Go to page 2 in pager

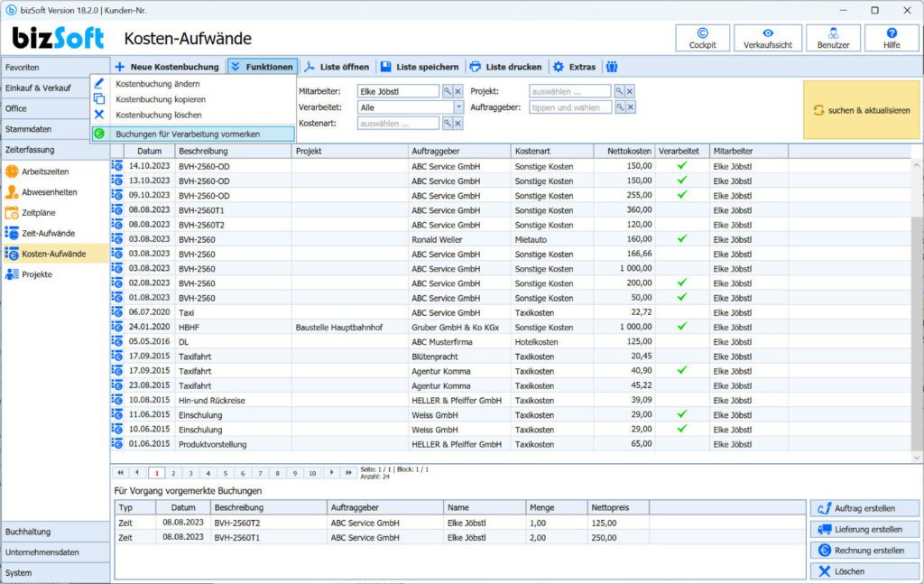pos(173,473)
